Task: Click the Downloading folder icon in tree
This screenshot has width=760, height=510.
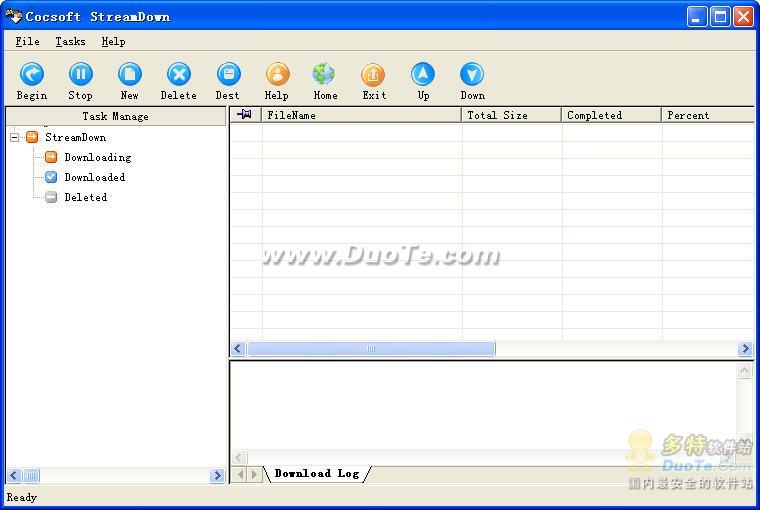Action: coord(51,157)
